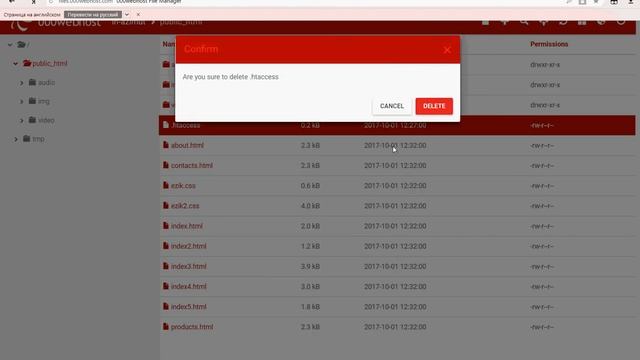
Task: Click the 1.8 kB size of index5.html
Action: [310, 307]
